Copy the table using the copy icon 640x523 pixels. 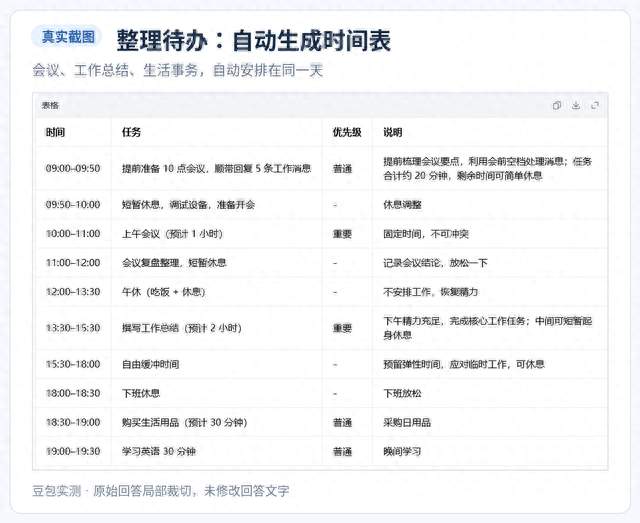556,105
